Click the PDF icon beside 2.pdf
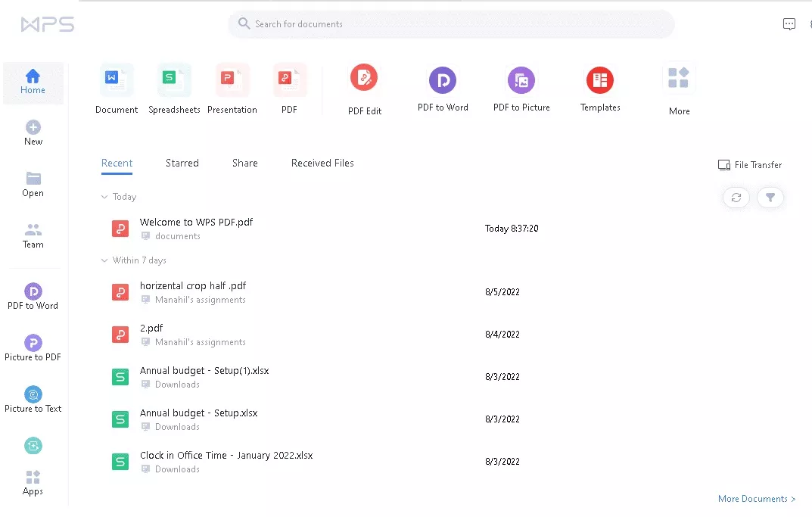Viewport: 812px width, 517px height. (120, 335)
